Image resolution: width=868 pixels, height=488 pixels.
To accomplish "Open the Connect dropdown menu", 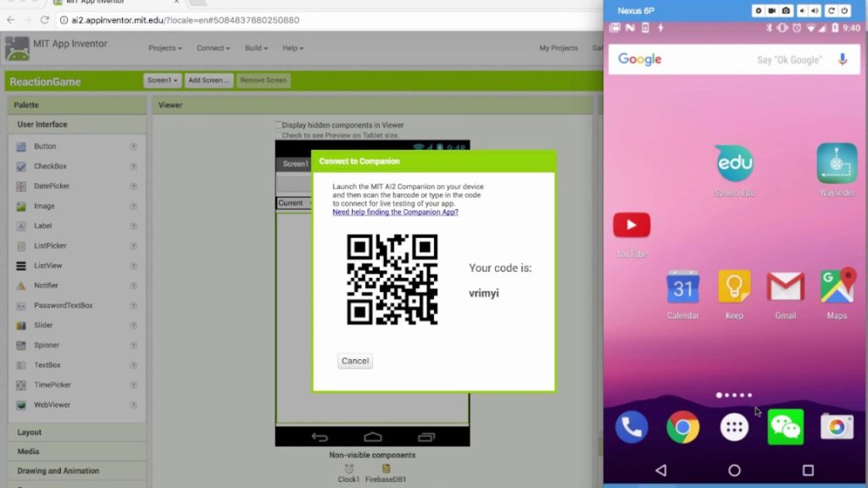I will (213, 48).
